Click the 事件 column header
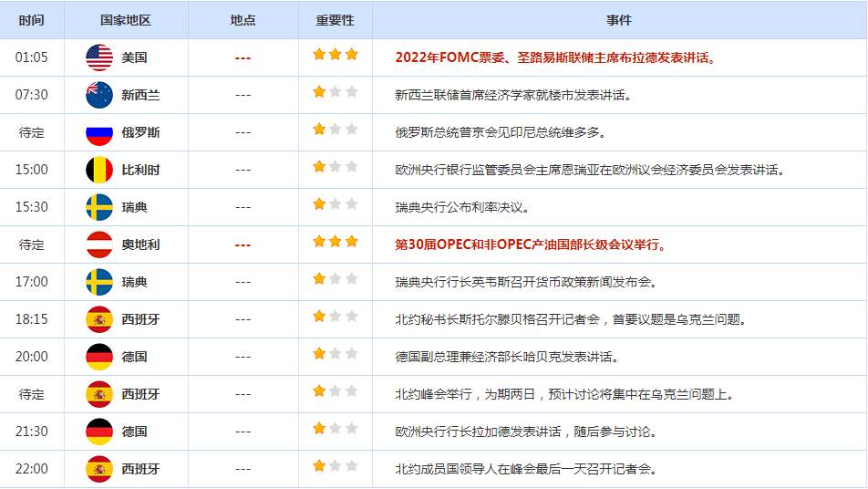 click(619, 20)
